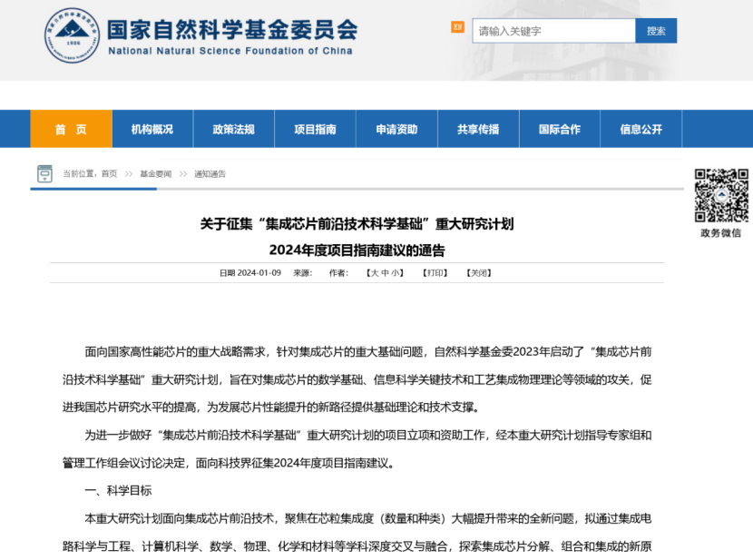The width and height of the screenshot is (753, 560).
Task: Click the 首页 breadcrumb link
Action: point(109,174)
